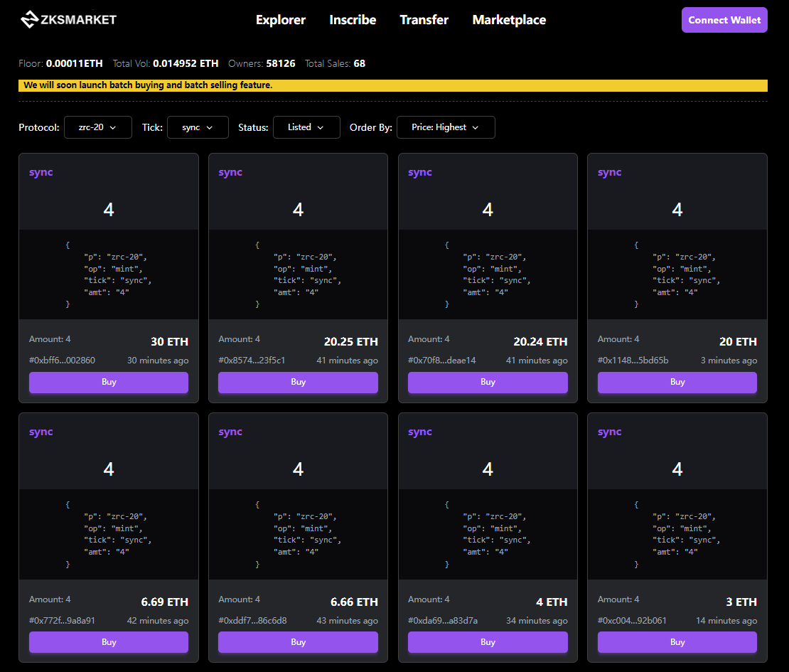The image size is (789, 672).
Task: Click the sync title on 6.66 ETH card
Action: point(230,432)
